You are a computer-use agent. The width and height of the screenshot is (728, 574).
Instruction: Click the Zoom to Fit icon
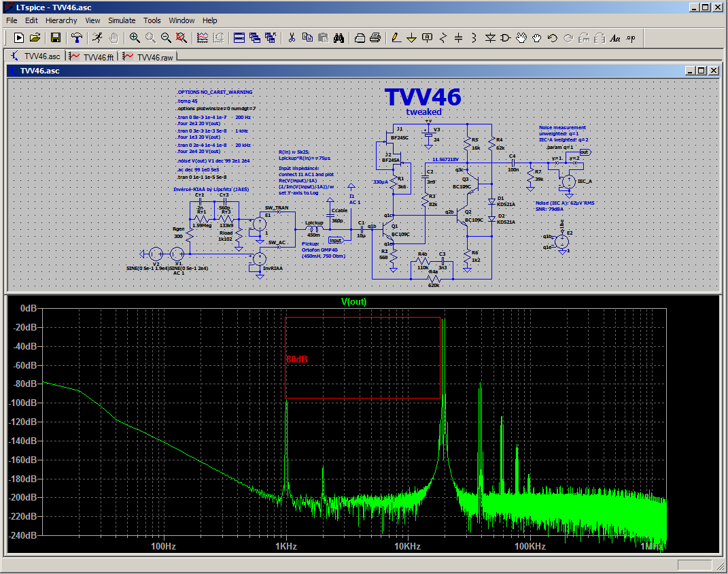point(181,37)
